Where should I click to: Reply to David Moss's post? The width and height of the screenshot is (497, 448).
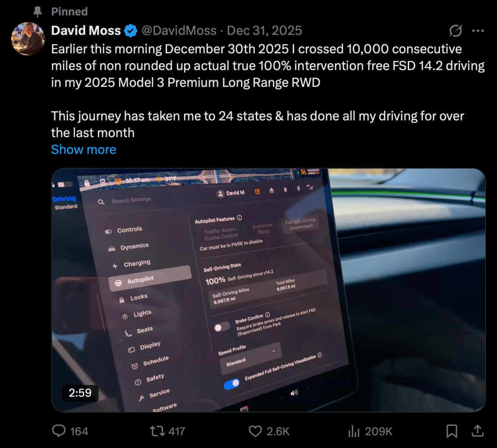point(59,431)
